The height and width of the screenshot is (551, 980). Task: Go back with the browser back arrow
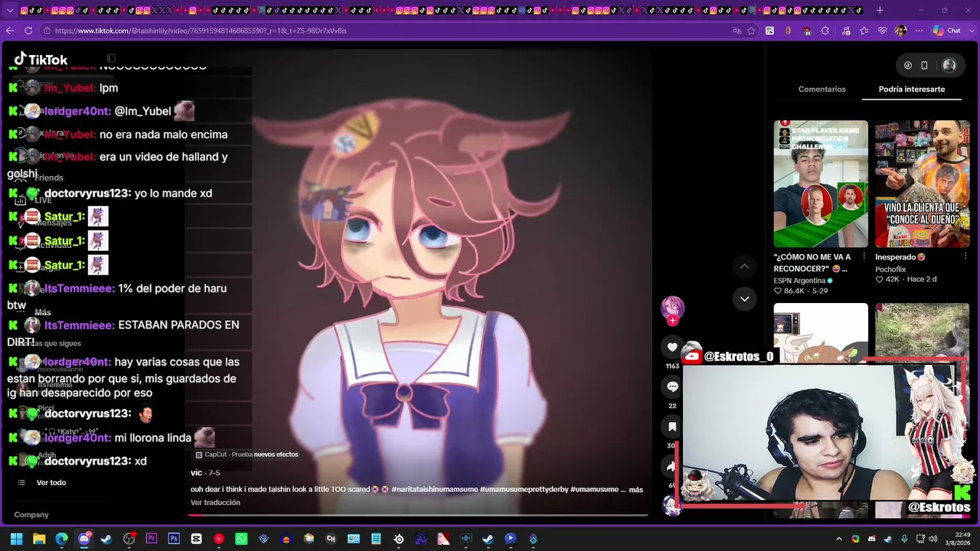[x=10, y=31]
